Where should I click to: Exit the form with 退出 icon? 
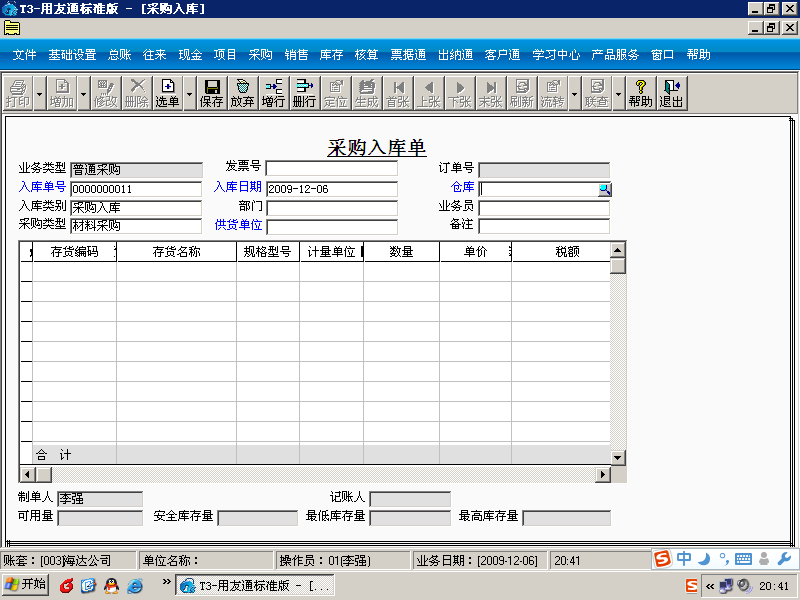coord(671,93)
